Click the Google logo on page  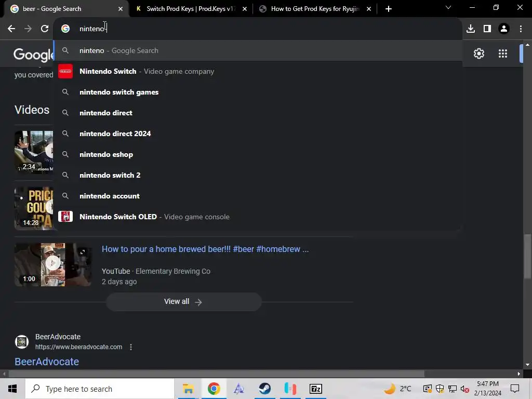click(34, 54)
